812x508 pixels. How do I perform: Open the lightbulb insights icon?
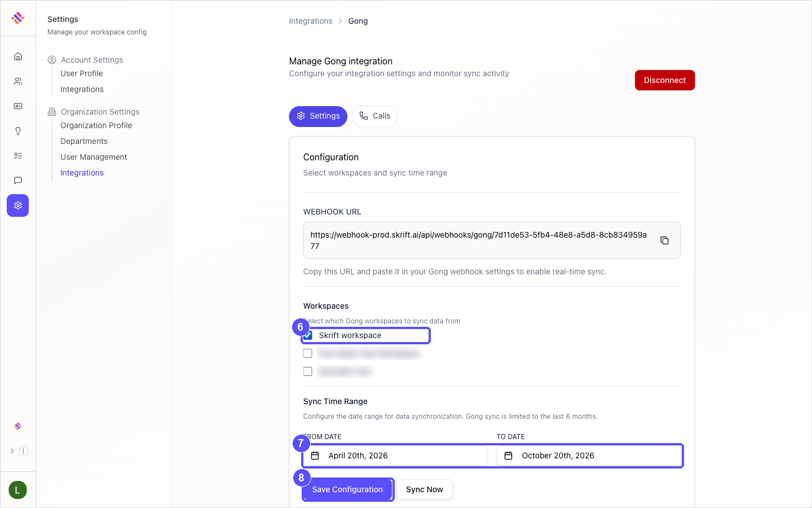point(18,131)
